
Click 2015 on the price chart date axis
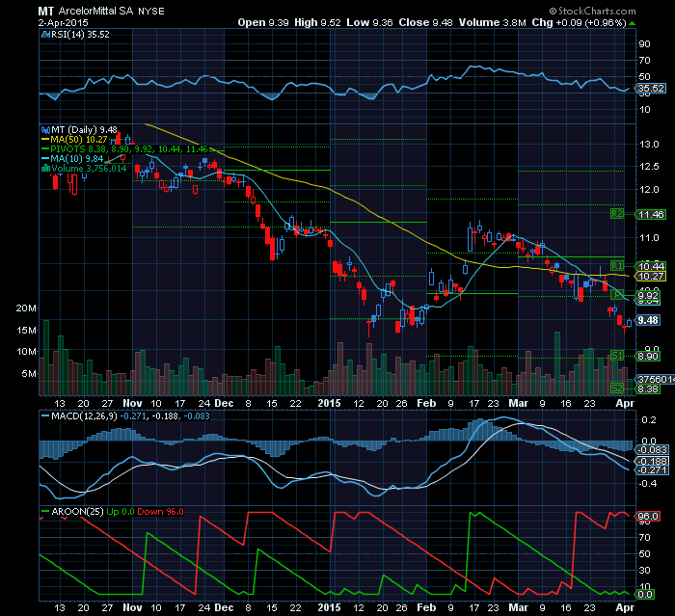329,403
